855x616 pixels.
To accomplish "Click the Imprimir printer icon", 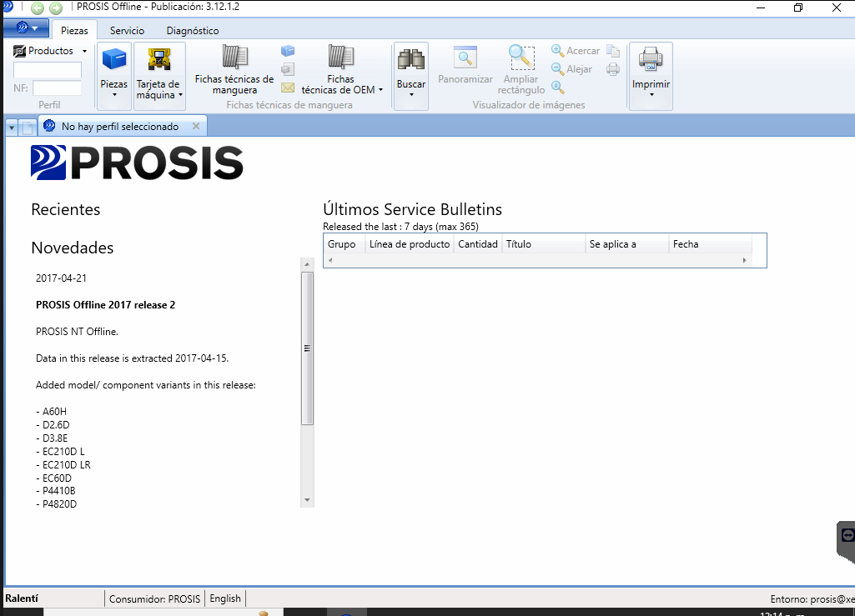I will click(x=651, y=60).
